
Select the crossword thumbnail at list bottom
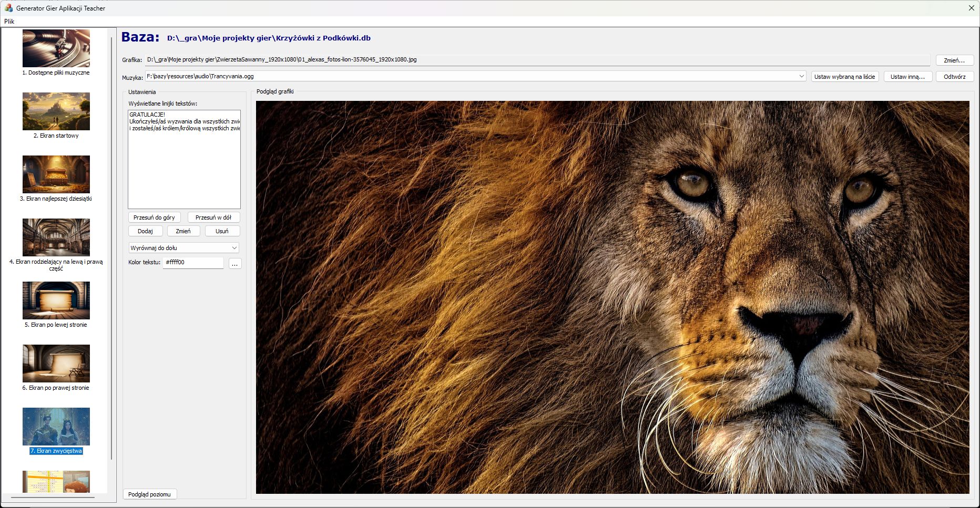[x=56, y=482]
